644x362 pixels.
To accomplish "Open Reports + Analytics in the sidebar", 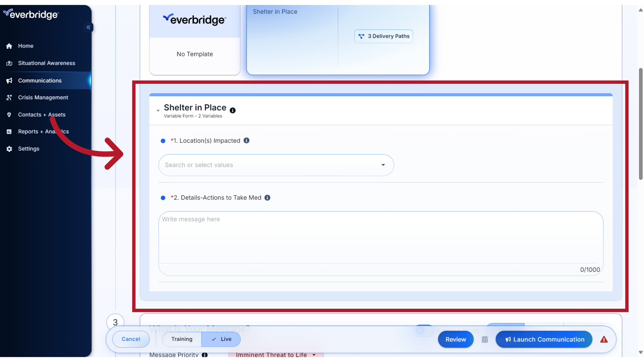I will (43, 131).
